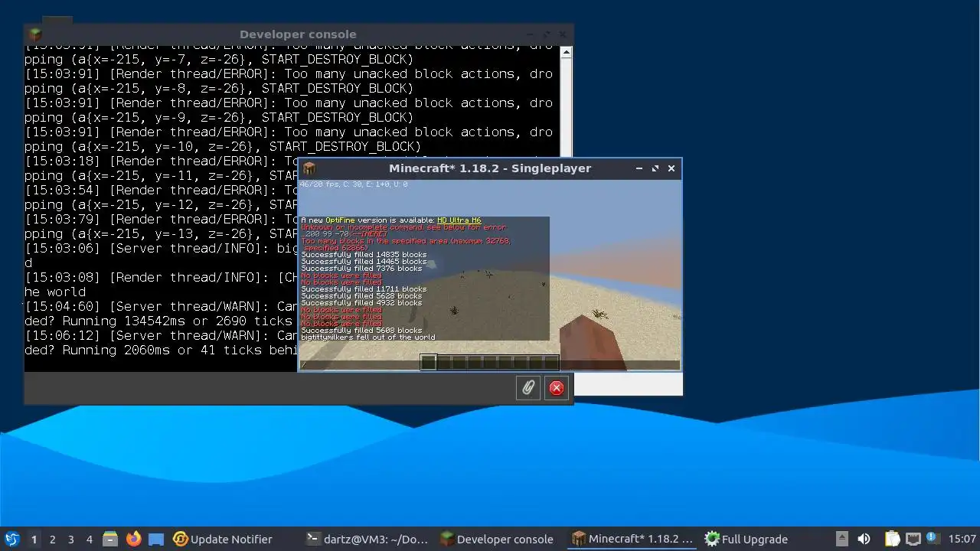Close the Developer console window
Viewport: 980px width, 551px height.
pyautogui.click(x=563, y=34)
